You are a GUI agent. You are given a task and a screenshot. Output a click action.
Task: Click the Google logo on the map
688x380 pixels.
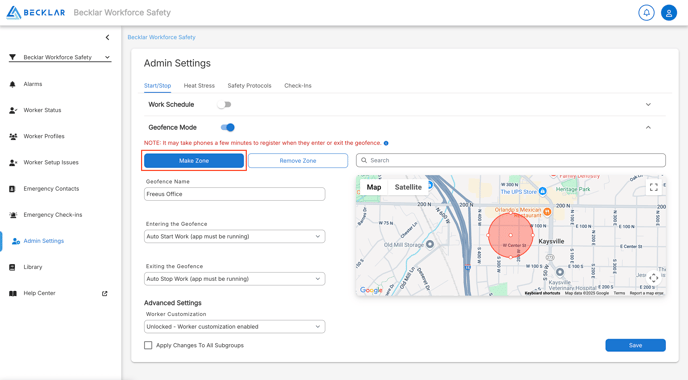pos(371,290)
